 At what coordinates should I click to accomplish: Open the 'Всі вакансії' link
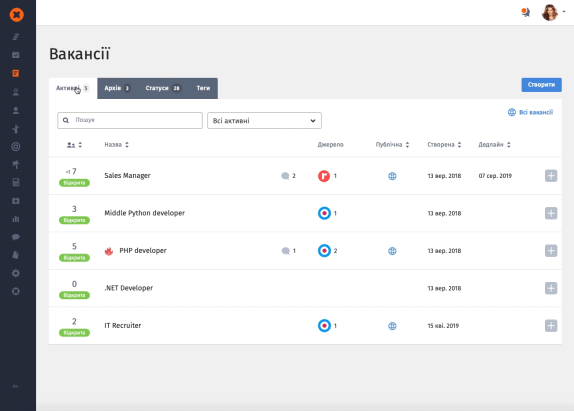[x=530, y=112]
